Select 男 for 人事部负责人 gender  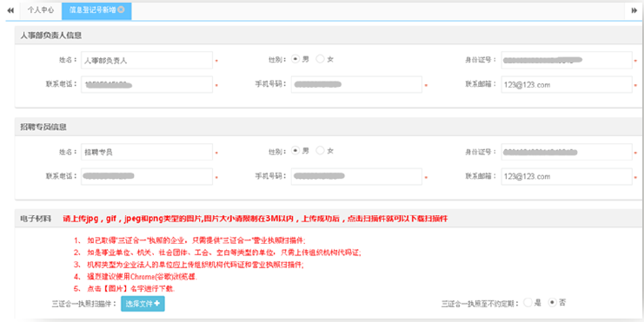295,59
